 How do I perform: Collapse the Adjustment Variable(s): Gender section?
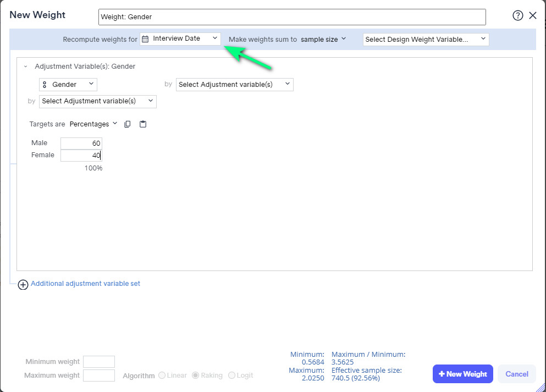[25, 67]
